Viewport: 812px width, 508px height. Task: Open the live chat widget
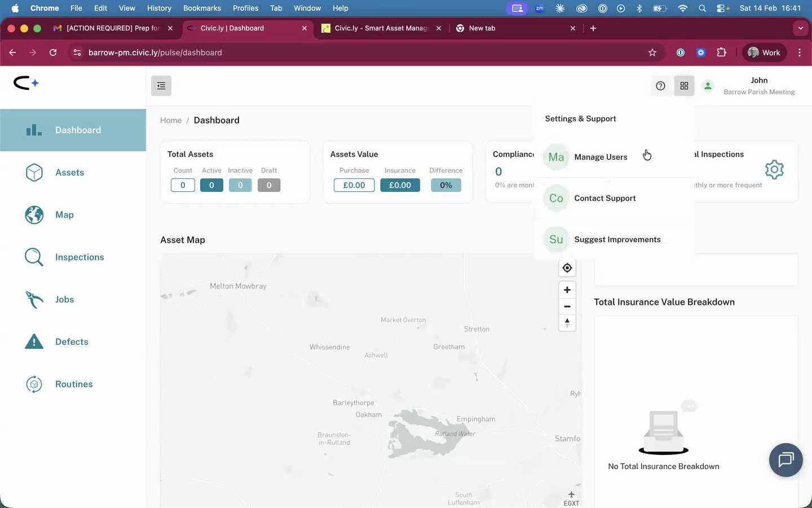(785, 460)
